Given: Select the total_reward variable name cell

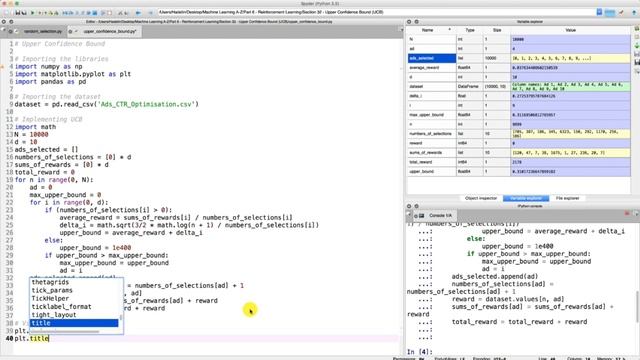Looking at the screenshot, I should (x=431, y=162).
